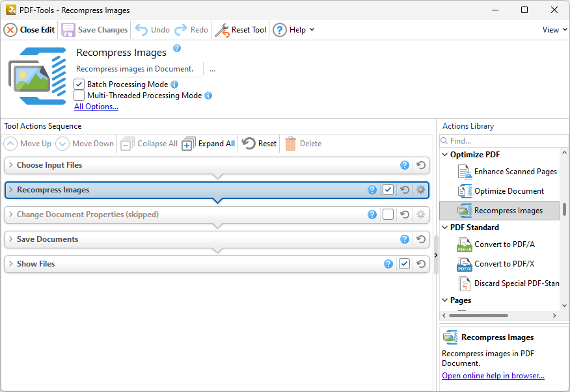Uncheck Batch Processing Mode
Screen dimensions: 570x392
click(x=79, y=85)
